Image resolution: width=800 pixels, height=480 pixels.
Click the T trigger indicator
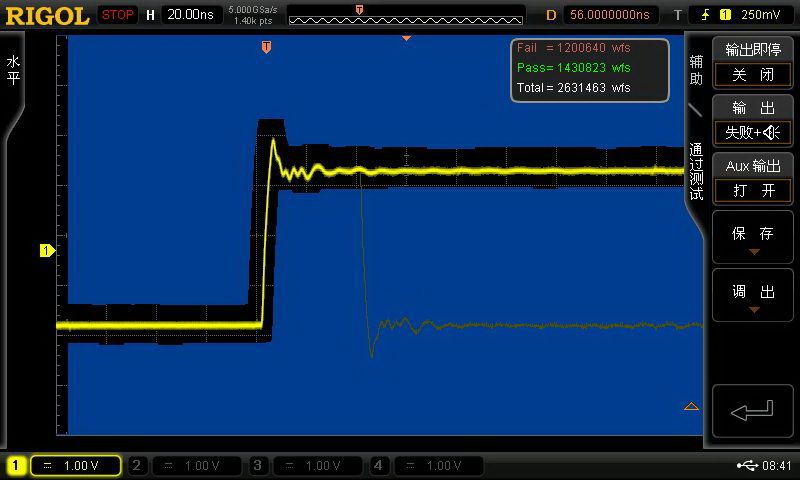[678, 15]
